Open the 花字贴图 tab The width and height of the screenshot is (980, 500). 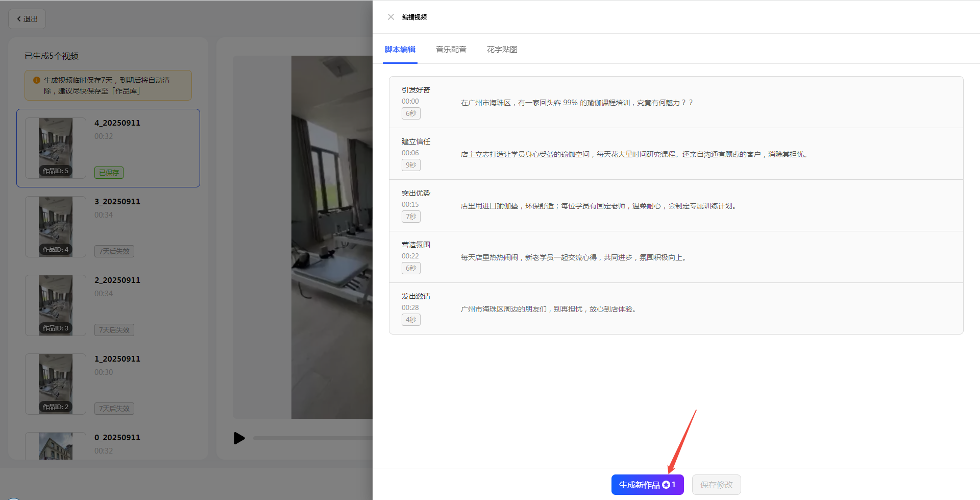[502, 50]
